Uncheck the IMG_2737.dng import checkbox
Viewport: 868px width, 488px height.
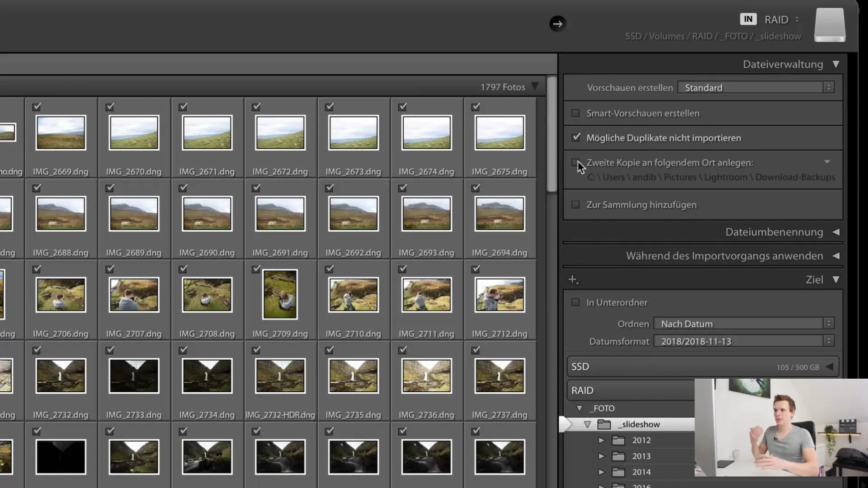476,350
